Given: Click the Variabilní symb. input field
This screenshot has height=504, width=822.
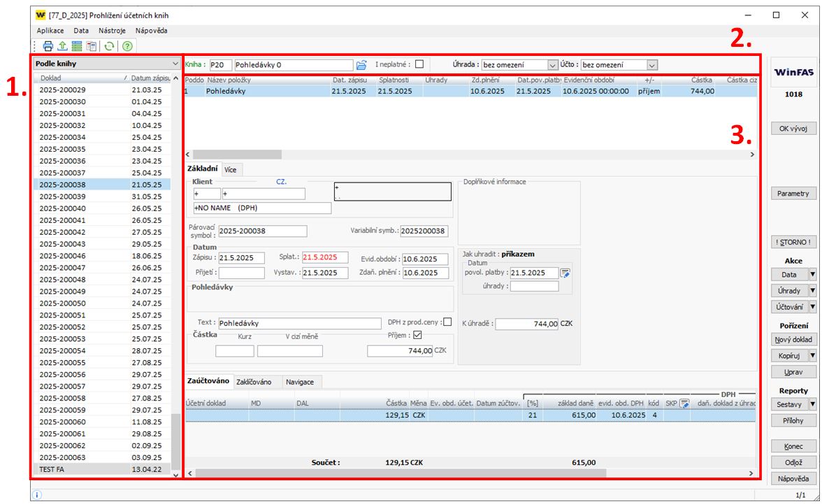Looking at the screenshot, I should pyautogui.click(x=424, y=231).
